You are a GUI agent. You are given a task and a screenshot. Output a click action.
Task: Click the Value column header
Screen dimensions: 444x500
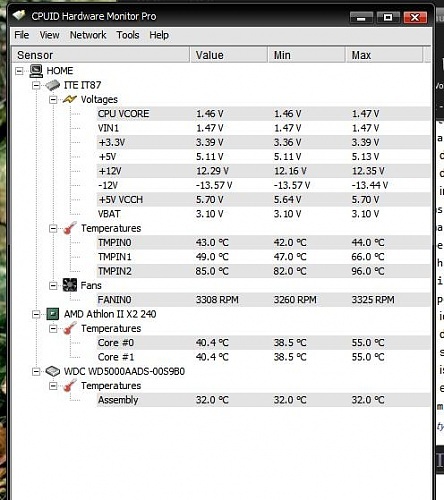point(229,55)
